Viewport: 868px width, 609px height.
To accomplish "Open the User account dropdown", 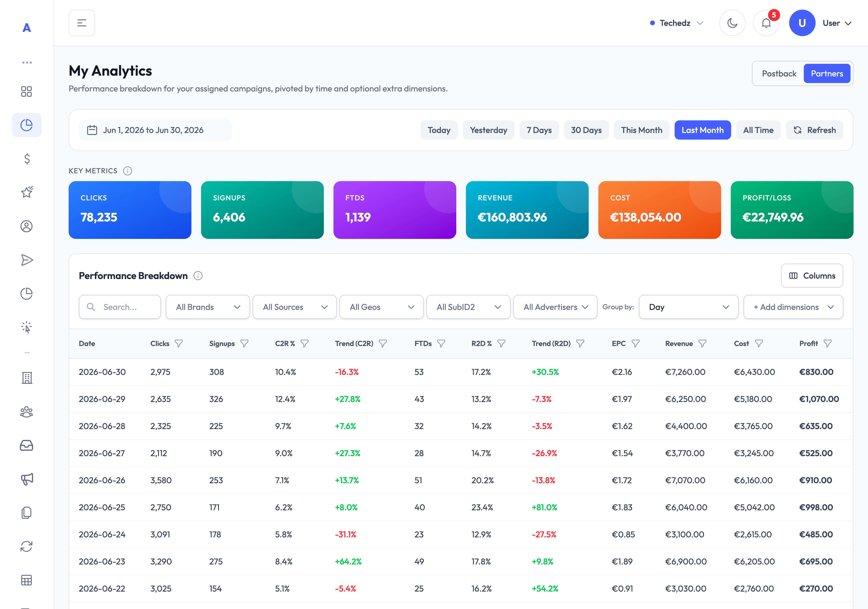I will point(837,23).
